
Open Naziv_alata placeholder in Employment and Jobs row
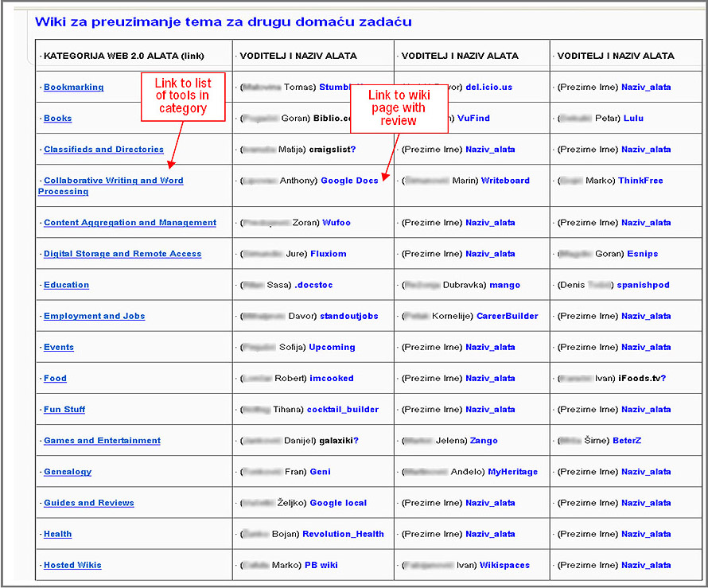pos(646,316)
